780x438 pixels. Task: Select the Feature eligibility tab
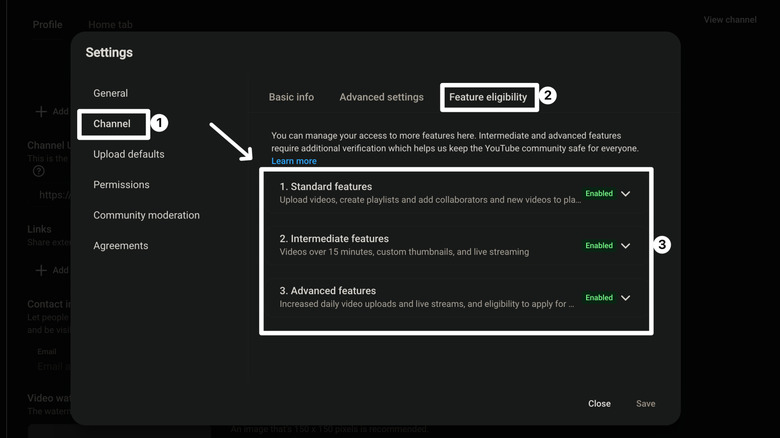click(488, 97)
